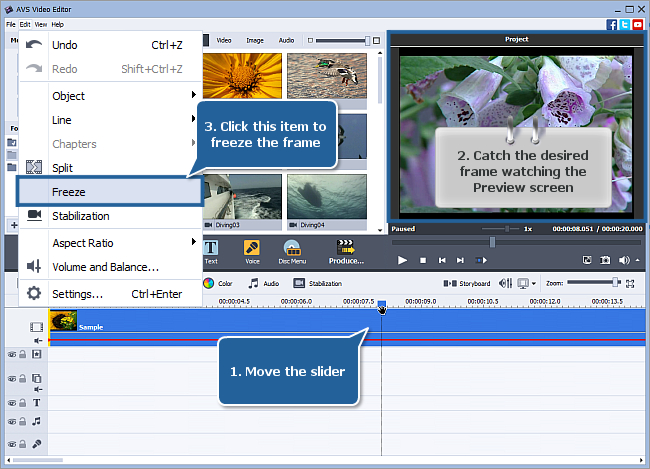Select the yellow flower thumbnail in library
The height and width of the screenshot is (469, 650).
point(242,76)
